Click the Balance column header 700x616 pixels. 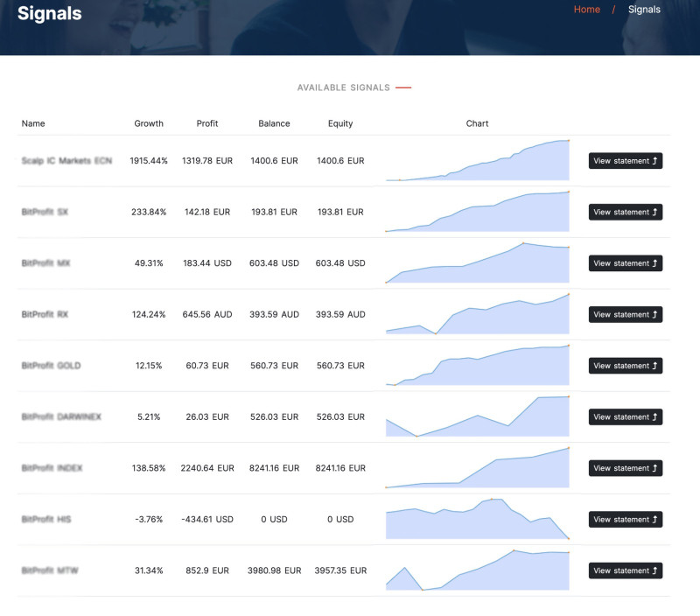(x=274, y=123)
